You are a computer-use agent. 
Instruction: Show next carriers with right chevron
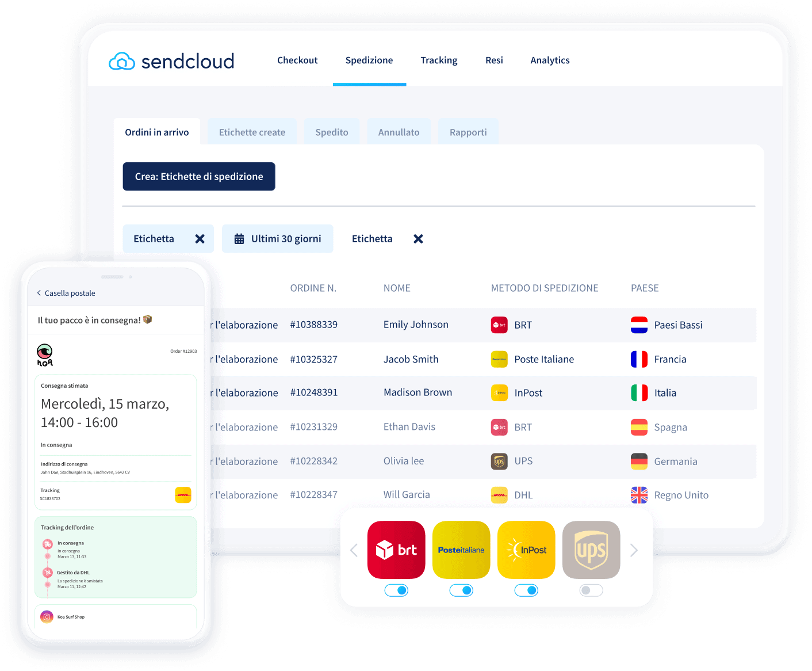click(634, 550)
